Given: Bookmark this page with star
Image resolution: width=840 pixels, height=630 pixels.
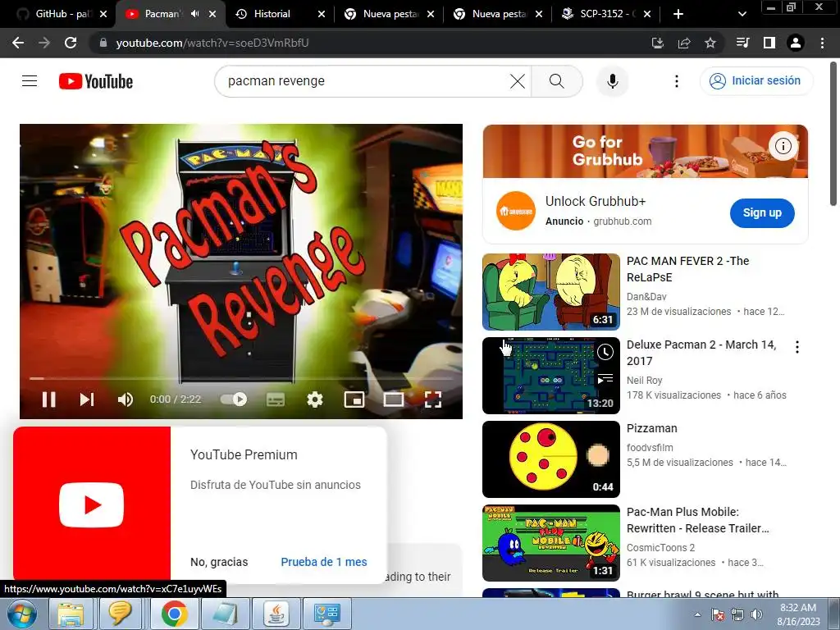Looking at the screenshot, I should click(710, 43).
